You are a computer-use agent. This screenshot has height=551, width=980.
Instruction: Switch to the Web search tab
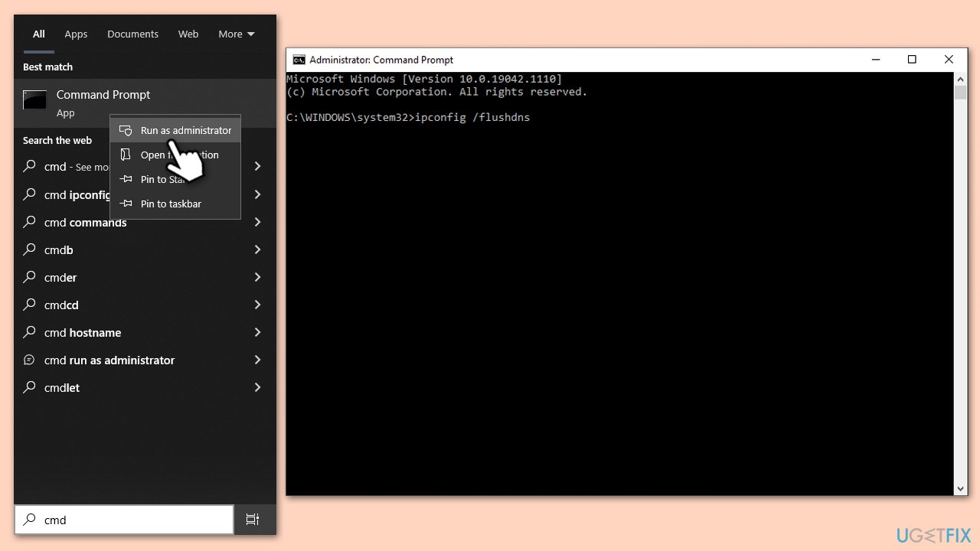pos(188,34)
